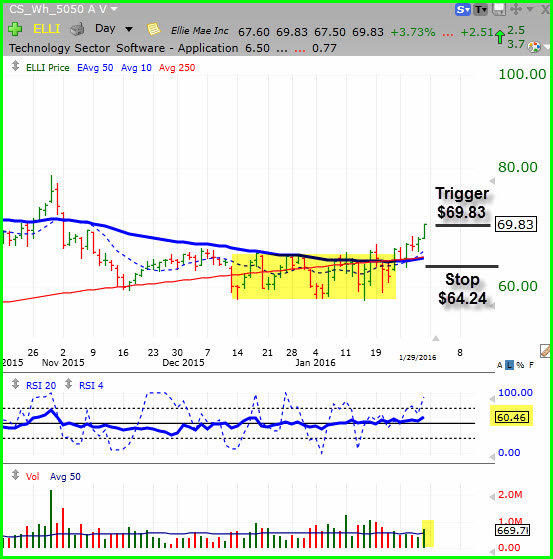Click the Dec 2015 axis label
The image size is (553, 559).
pos(183,363)
